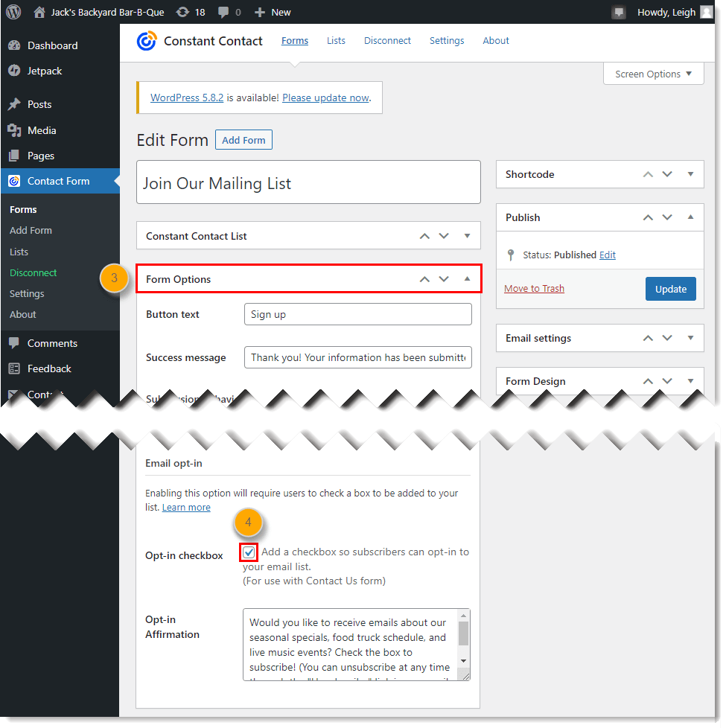726x728 pixels.
Task: Select the Jetpack icon in the sidebar
Action: coord(16,71)
